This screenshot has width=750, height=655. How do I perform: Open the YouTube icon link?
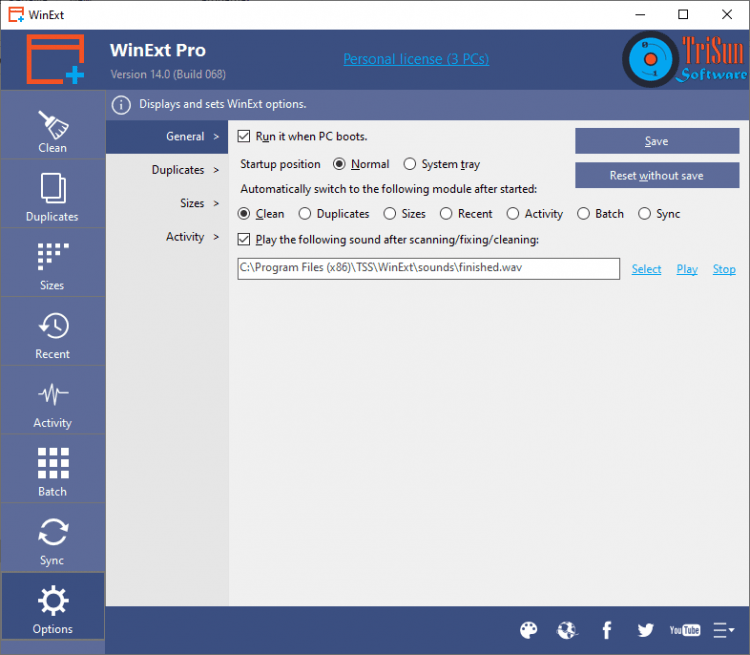(x=684, y=630)
